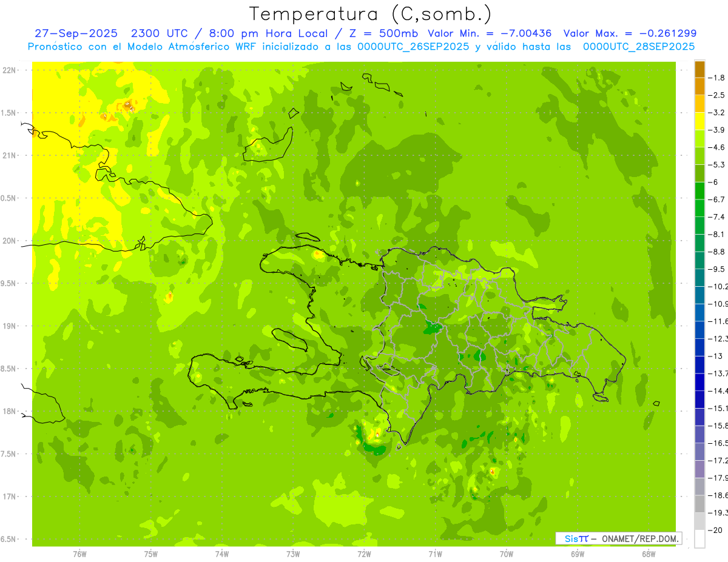The height and width of the screenshot is (562, 728).
Task: Click the '68W' longitude label
Action: pos(649,554)
